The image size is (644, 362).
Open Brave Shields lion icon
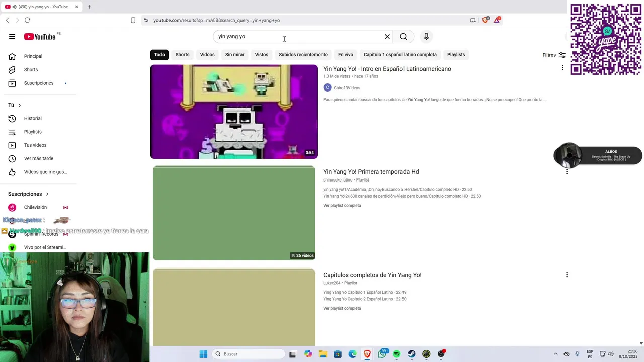point(486,20)
